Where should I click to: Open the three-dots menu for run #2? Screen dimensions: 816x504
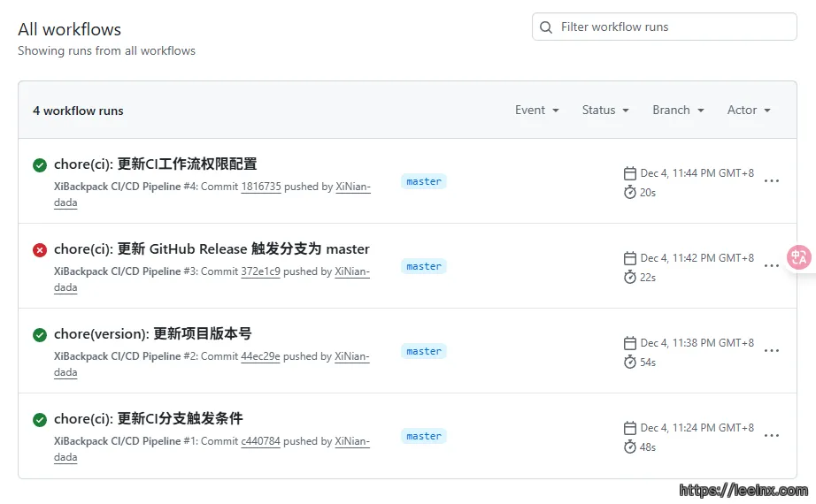point(771,351)
